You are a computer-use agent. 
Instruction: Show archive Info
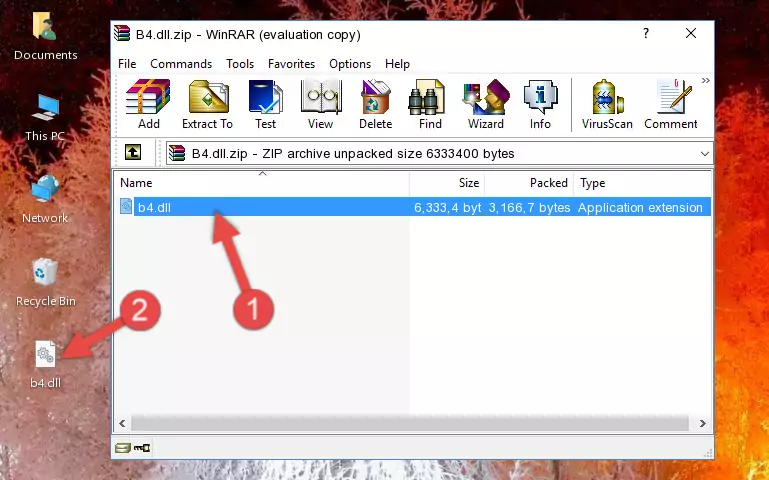point(540,104)
